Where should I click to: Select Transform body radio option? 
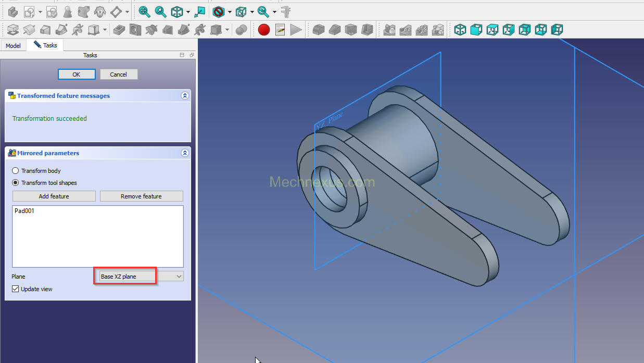16,171
